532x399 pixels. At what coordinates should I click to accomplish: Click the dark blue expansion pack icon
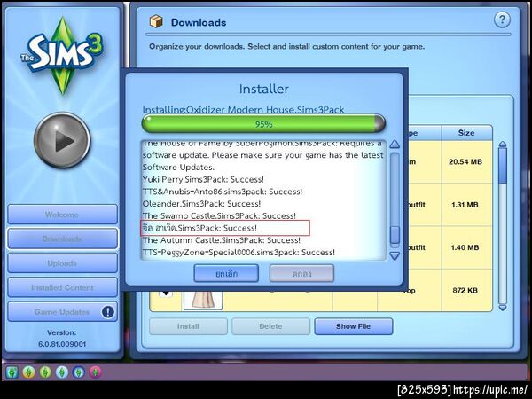[x=79, y=372]
